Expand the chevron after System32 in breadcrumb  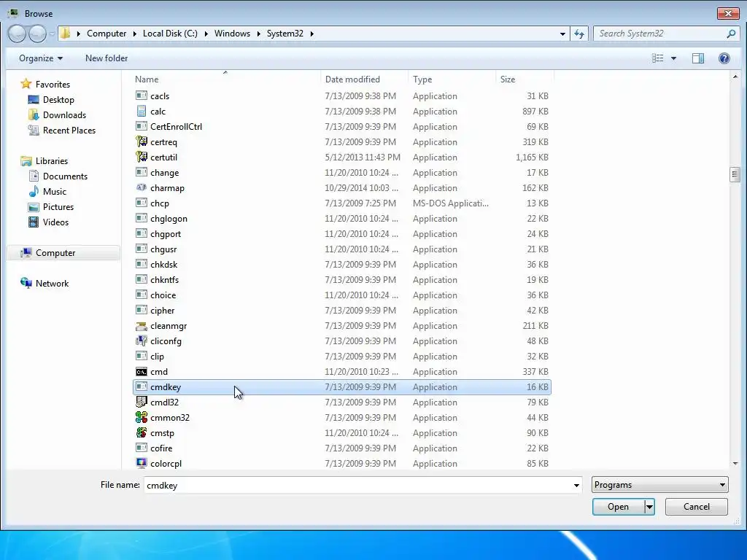312,34
